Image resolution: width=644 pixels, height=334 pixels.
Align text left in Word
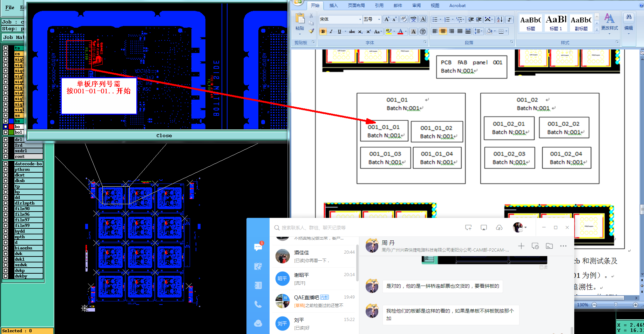[435, 31]
